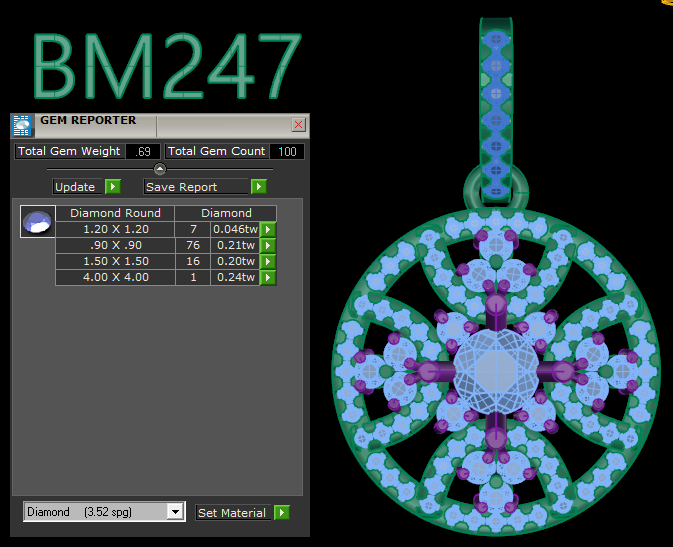
Task: Select the round diamond gem thumbnail
Action: 38,221
